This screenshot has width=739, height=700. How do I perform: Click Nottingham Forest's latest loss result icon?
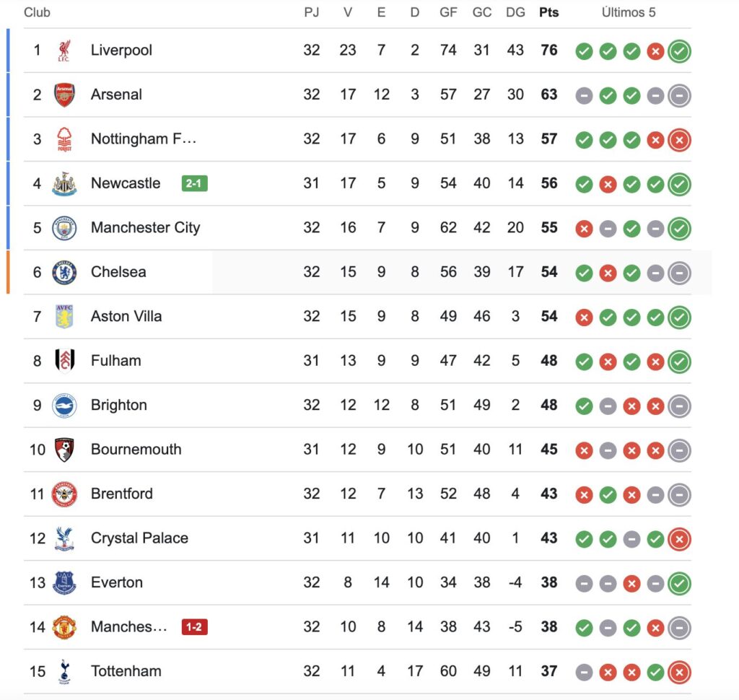pos(679,140)
